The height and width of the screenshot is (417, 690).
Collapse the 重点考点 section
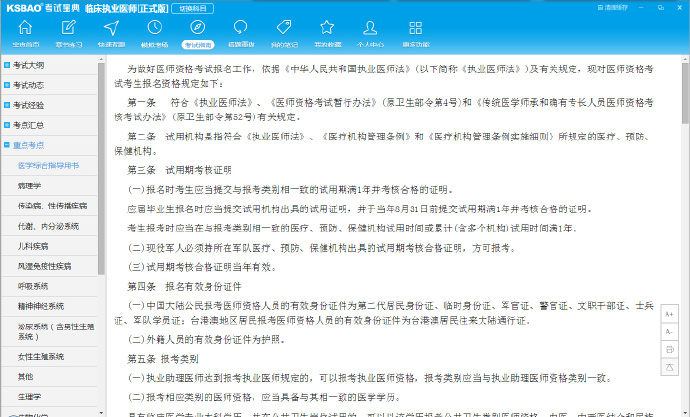49,145
